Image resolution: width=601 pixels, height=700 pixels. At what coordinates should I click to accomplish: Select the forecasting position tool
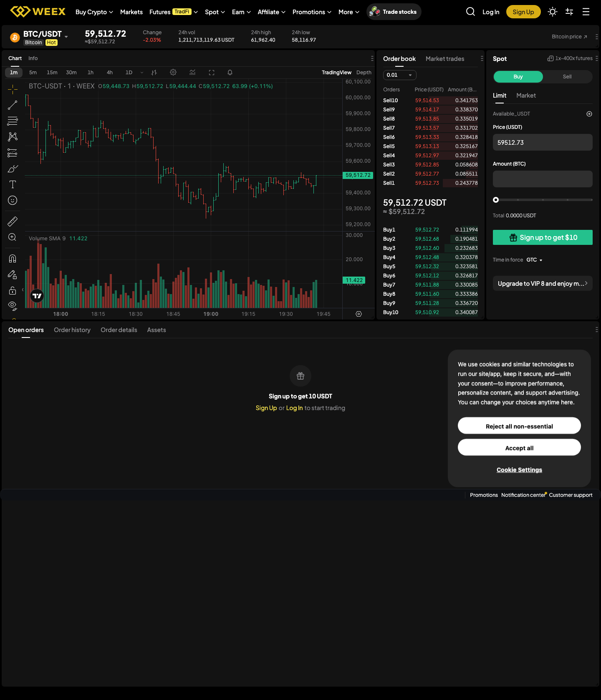13,153
